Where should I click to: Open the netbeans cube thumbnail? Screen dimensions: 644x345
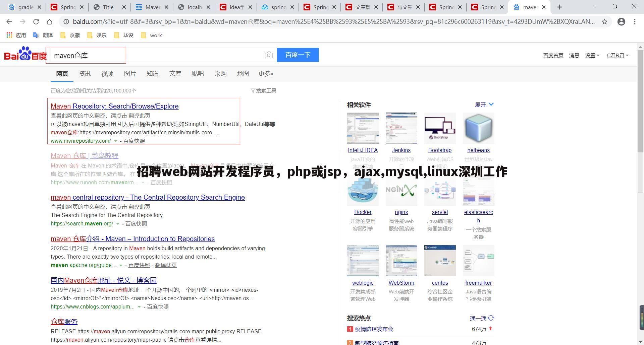tap(478, 128)
